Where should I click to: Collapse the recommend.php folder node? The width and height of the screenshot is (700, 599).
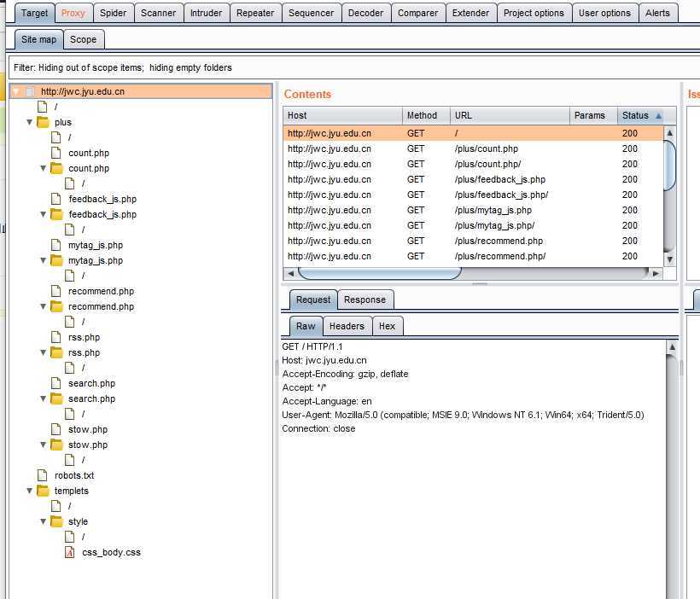44,306
